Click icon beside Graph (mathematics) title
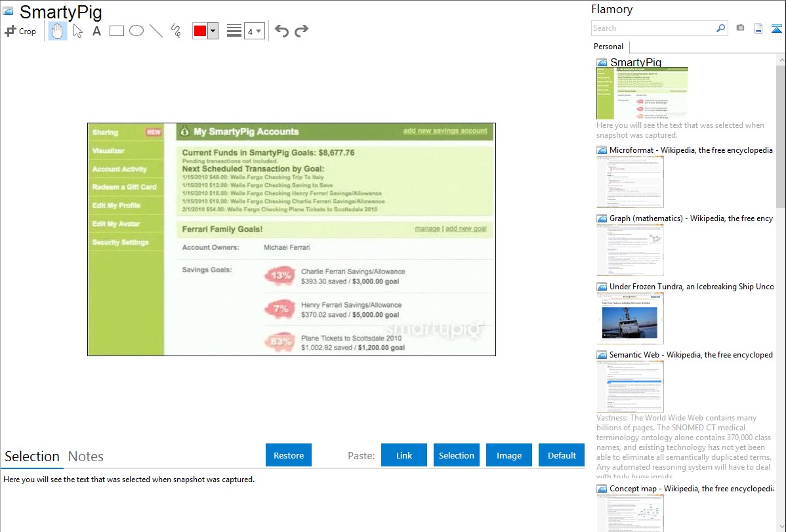Screen dimensions: 786x532 602,218
